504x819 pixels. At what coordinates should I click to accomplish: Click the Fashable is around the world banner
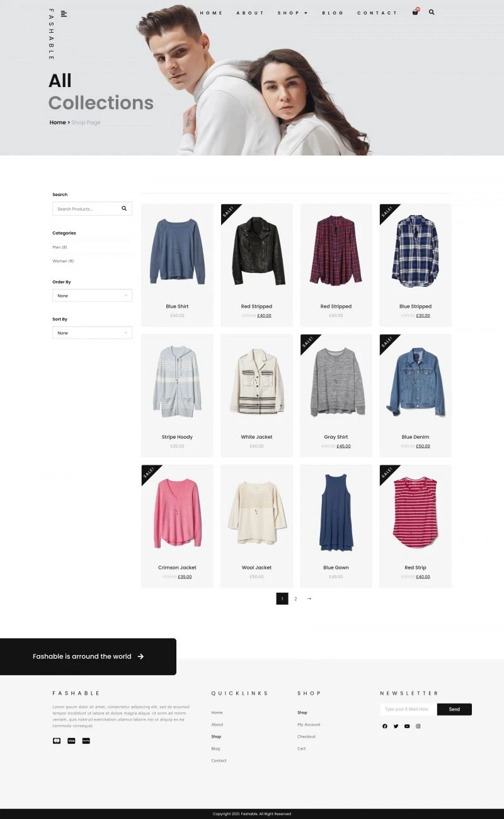pos(88,656)
